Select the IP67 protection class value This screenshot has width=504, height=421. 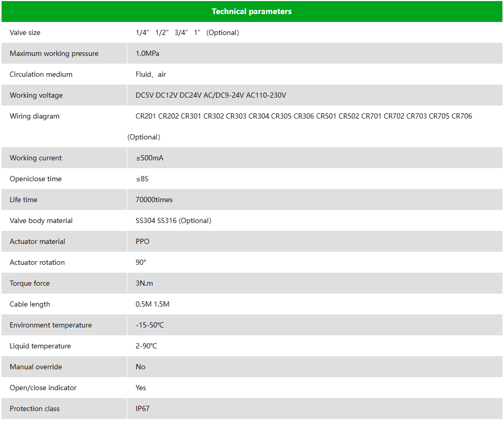click(x=142, y=408)
